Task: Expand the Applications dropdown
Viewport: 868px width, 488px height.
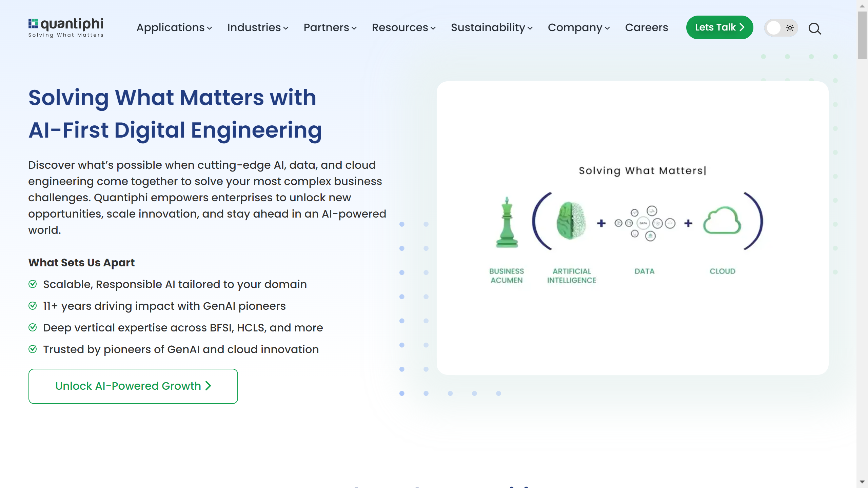Action: 210,28
